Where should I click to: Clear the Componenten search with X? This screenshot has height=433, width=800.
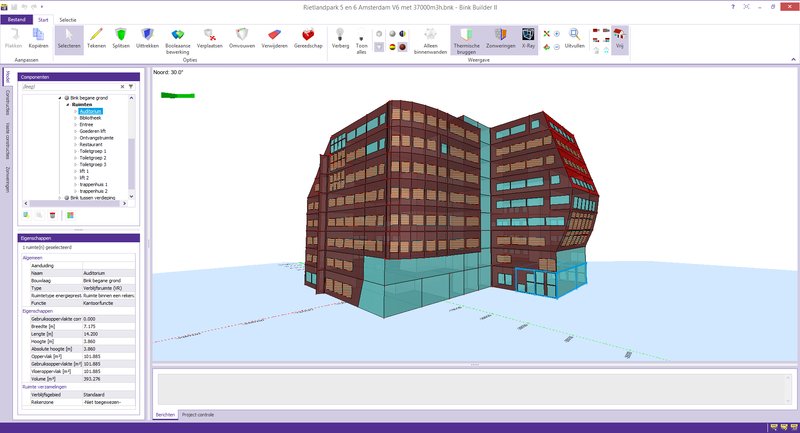tap(122, 87)
